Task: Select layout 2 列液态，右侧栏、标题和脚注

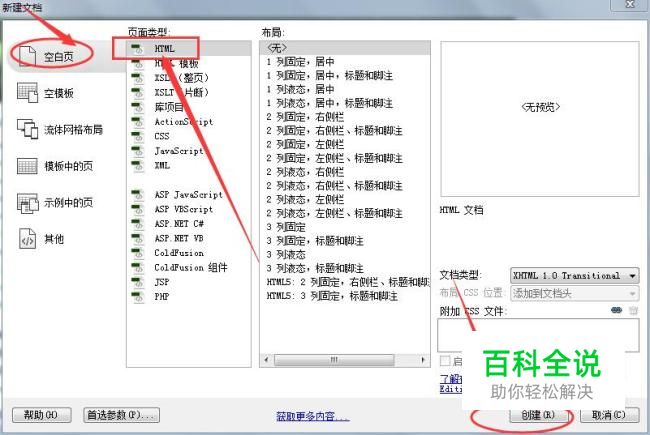Action: [345, 185]
